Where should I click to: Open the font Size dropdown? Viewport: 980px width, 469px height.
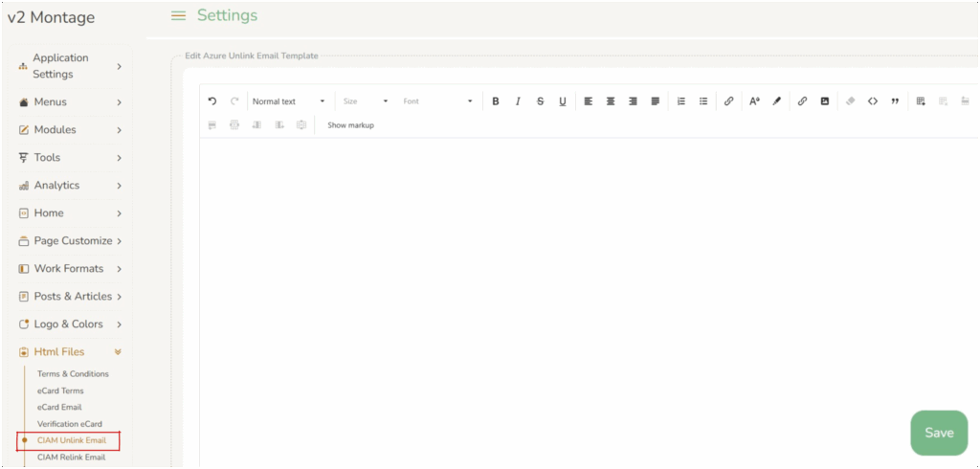coord(366,101)
